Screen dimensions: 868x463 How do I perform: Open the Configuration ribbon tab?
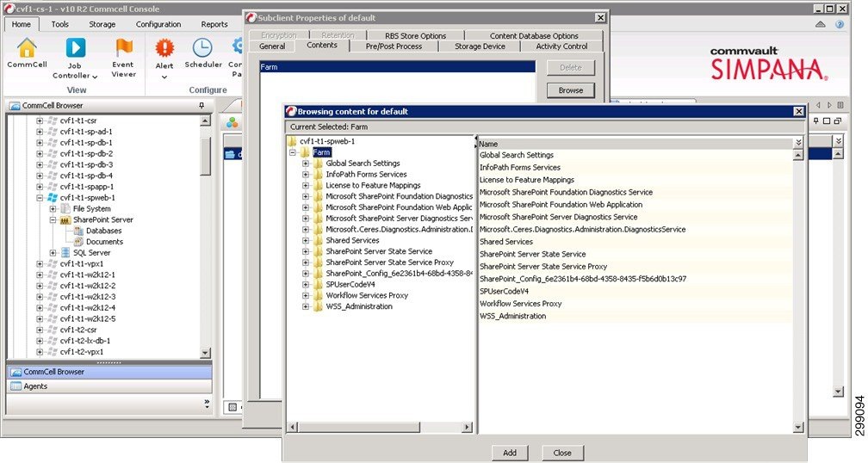158,24
